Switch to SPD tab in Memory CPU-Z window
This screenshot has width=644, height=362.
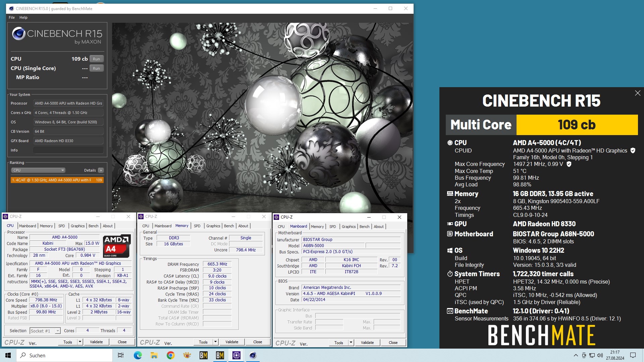point(197,226)
